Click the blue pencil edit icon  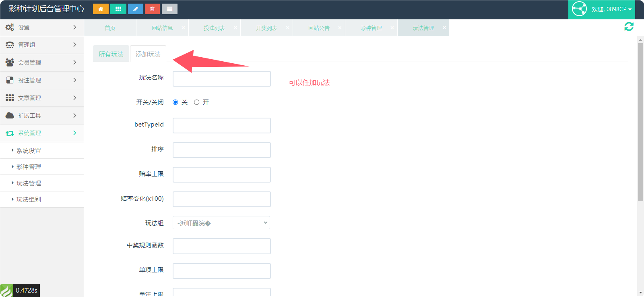tap(135, 9)
